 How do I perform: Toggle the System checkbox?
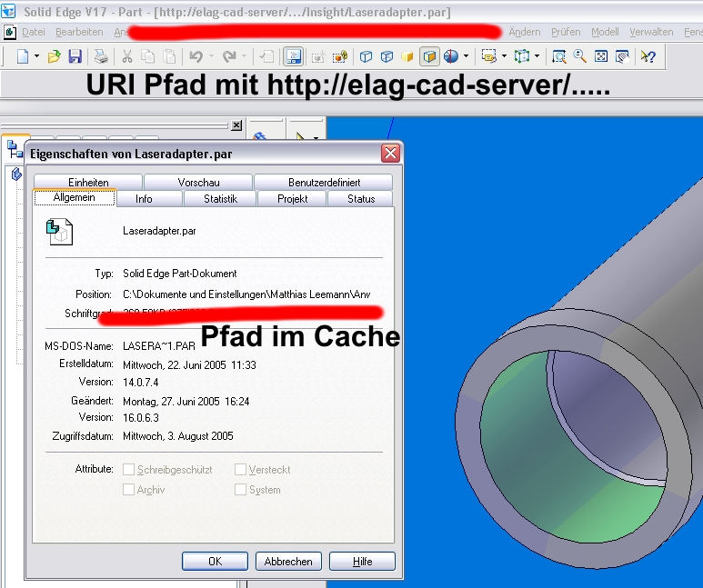pos(240,489)
